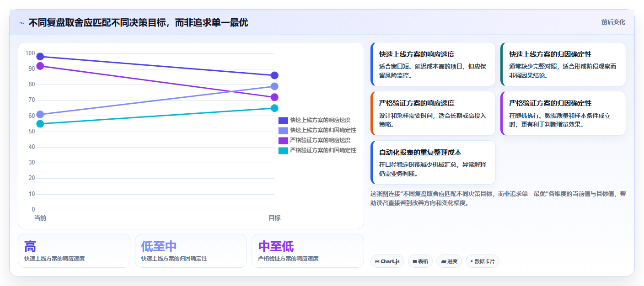Click the light-blue data point at 61 under 当前
This screenshot has width=644, height=286.
click(x=40, y=114)
